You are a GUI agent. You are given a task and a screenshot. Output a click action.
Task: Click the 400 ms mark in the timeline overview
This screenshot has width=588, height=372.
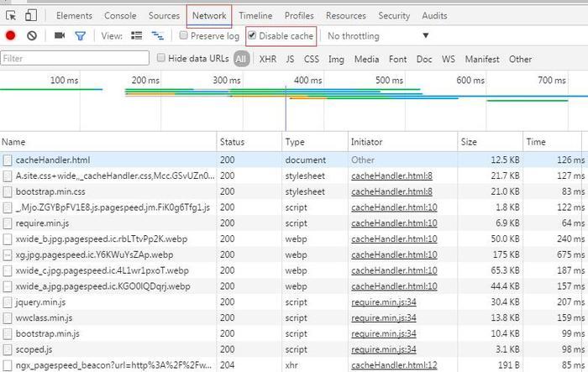tap(308, 81)
